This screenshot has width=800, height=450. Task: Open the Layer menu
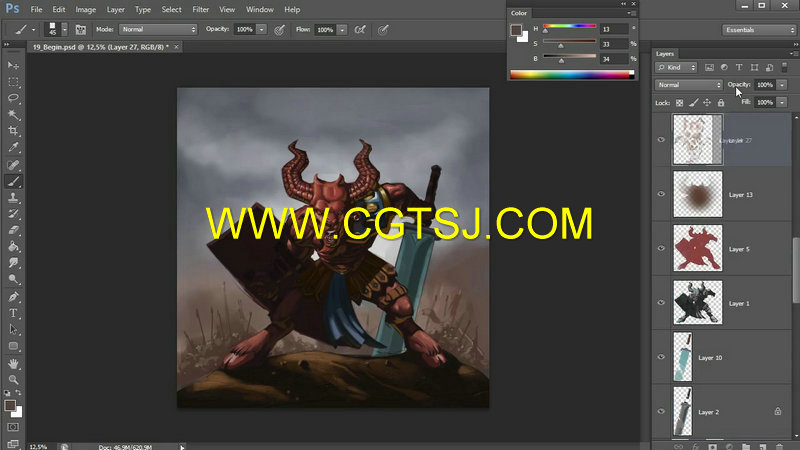tap(115, 10)
